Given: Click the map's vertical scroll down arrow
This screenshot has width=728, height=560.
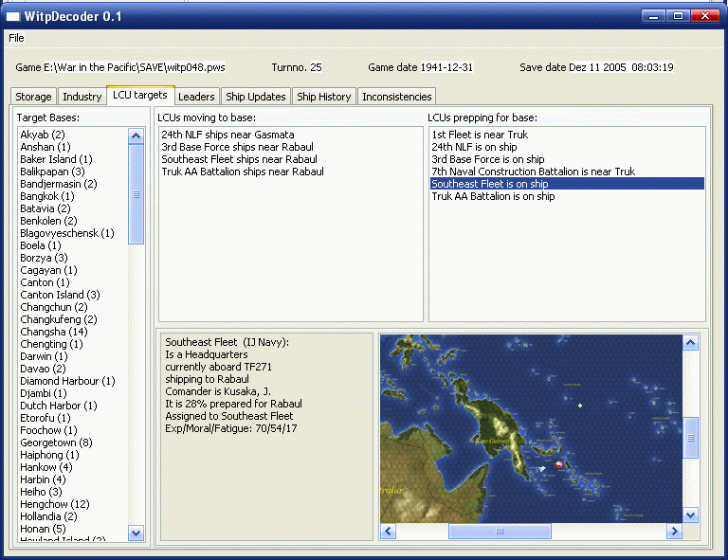Looking at the screenshot, I should pos(691,515).
